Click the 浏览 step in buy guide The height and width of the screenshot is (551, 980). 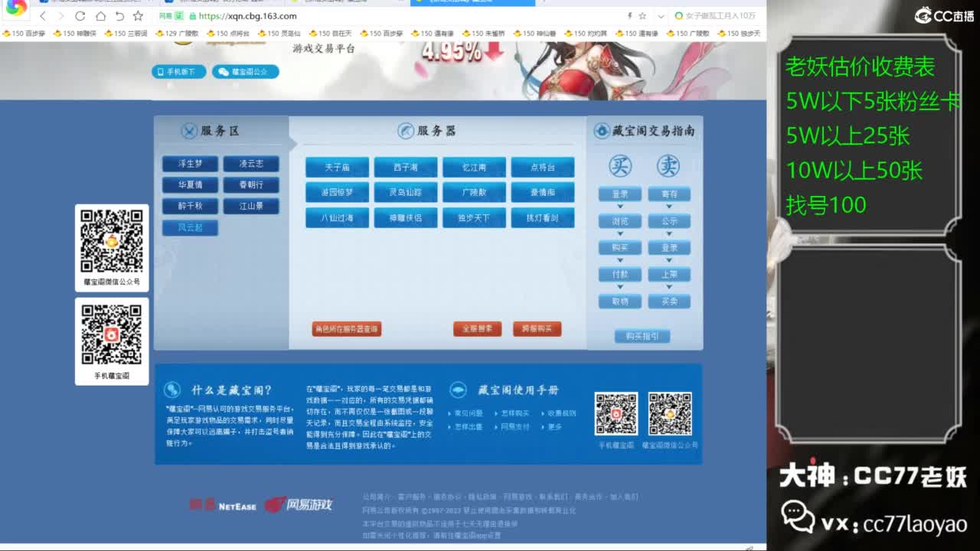pos(620,221)
